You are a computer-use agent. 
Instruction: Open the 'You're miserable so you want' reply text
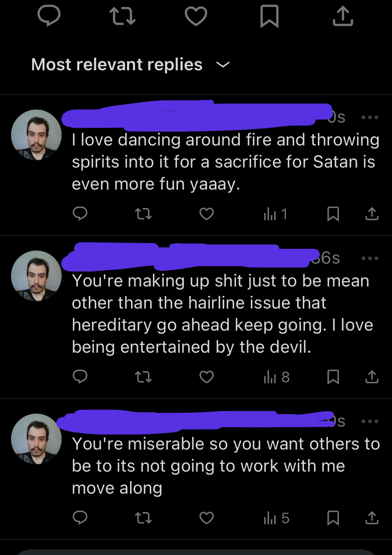pos(225,466)
